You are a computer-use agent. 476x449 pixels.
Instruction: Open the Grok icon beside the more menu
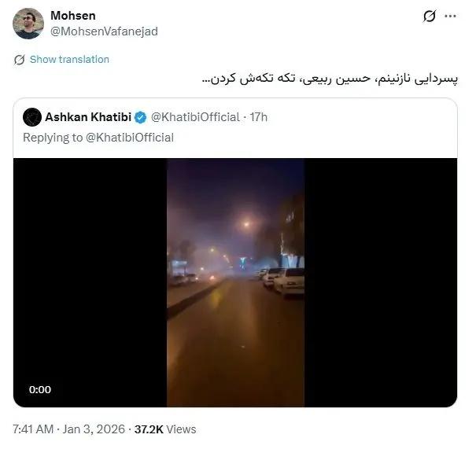(430, 16)
